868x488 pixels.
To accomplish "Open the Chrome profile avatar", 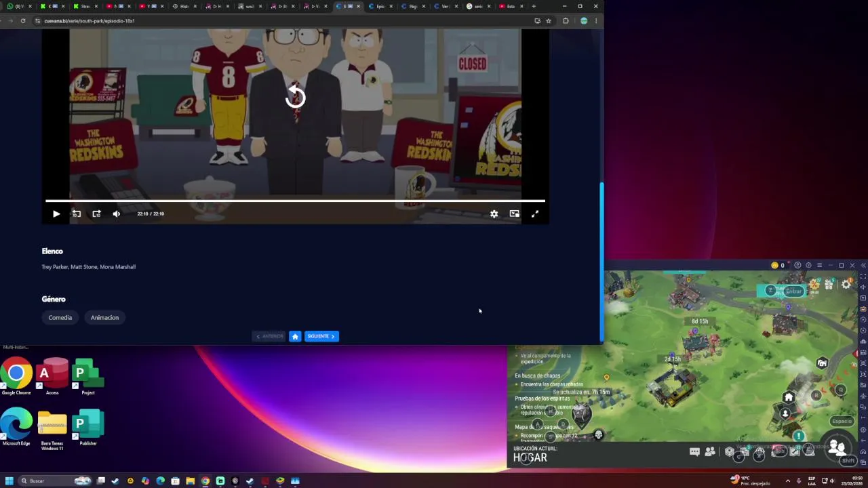I will point(584,21).
